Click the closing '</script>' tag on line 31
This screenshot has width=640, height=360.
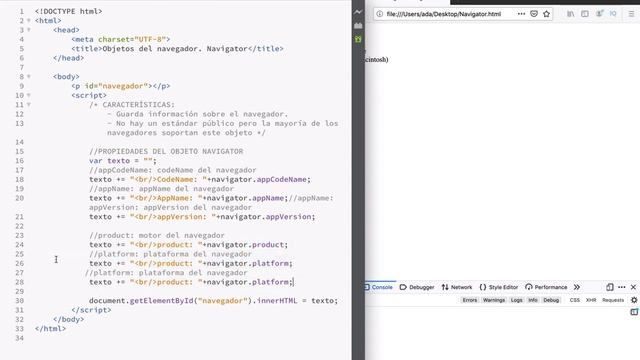(x=91, y=310)
